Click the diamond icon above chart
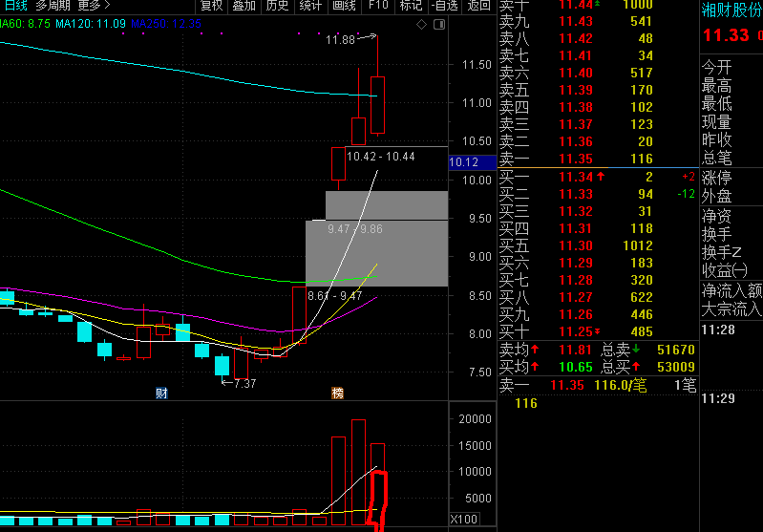Image resolution: width=763 pixels, height=532 pixels. [x=421, y=24]
